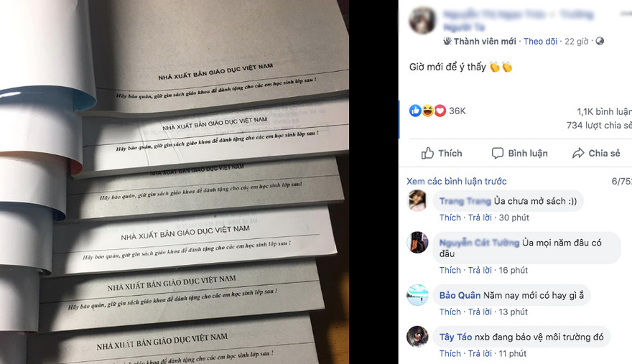The height and width of the screenshot is (364, 632).
Task: Click Trả lời under Bảo Quân's comment
Action: [480, 312]
